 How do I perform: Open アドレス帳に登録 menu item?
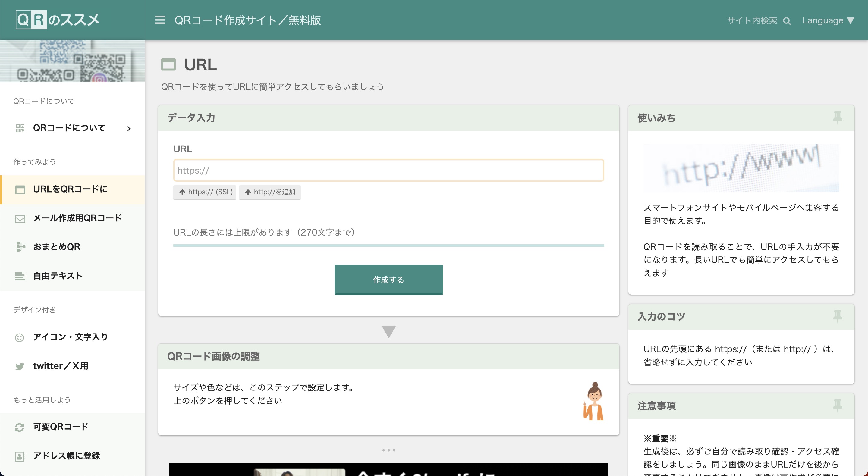pos(66,456)
